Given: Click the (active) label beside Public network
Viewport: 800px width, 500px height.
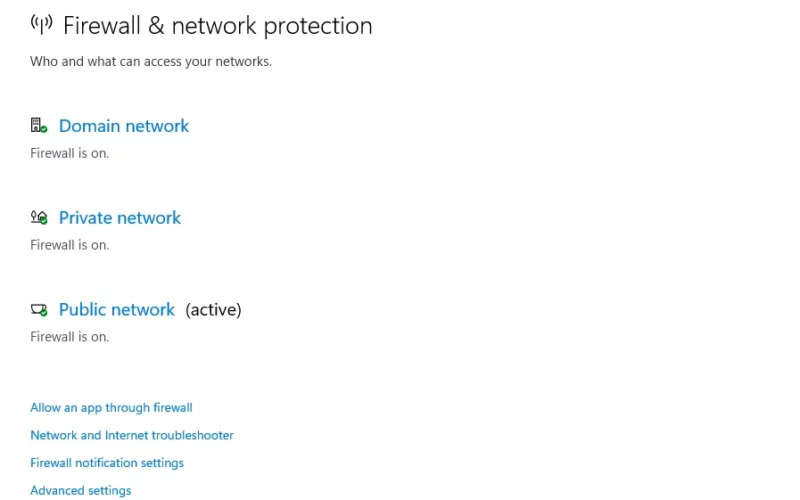Looking at the screenshot, I should (213, 310).
